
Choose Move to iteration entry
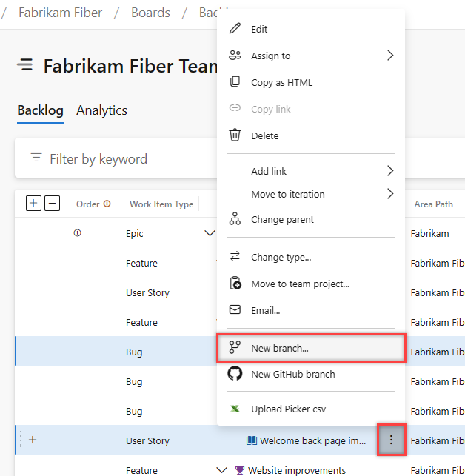pos(311,194)
